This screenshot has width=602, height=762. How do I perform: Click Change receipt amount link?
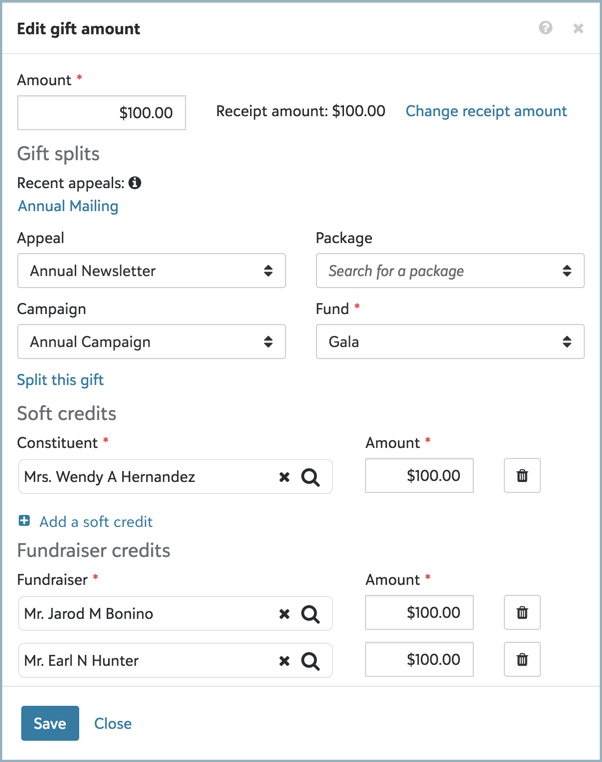pyautogui.click(x=486, y=111)
